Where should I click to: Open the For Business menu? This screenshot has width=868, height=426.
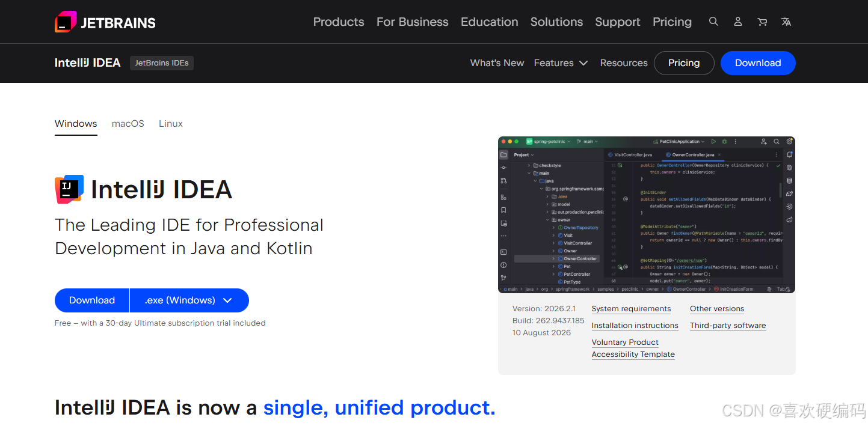pos(413,22)
